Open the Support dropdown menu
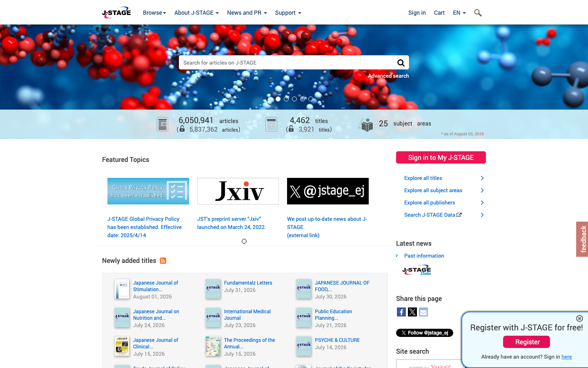588x368 pixels. (288, 13)
